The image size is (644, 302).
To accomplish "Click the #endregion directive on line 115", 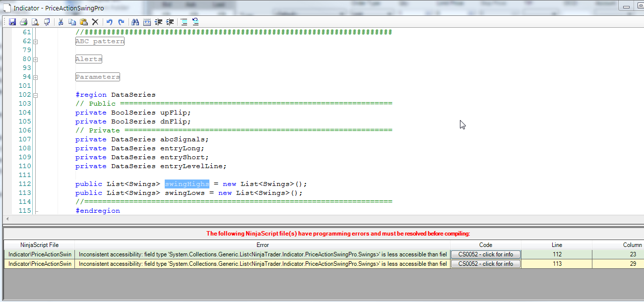I will pyautogui.click(x=98, y=211).
